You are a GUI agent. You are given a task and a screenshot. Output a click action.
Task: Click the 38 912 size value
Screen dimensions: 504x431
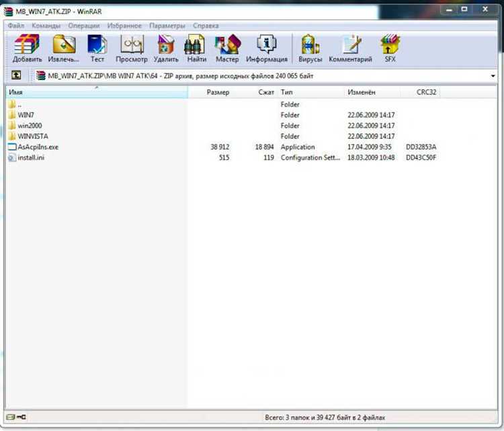pyautogui.click(x=220, y=147)
